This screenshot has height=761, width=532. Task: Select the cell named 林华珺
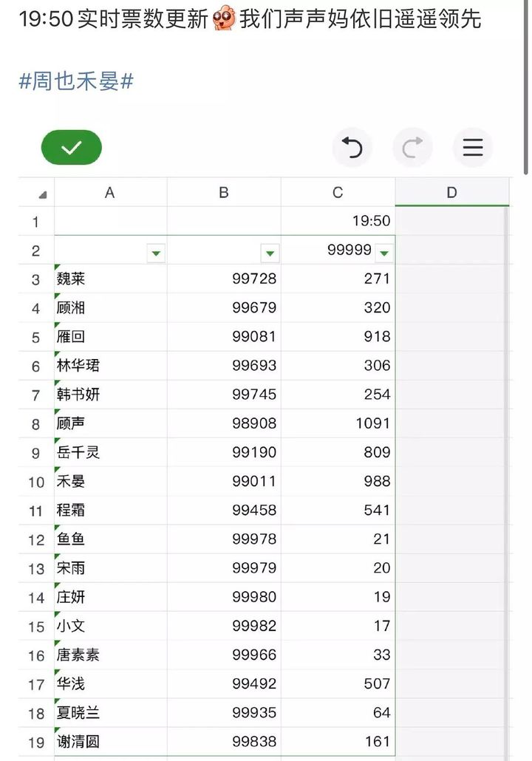pyautogui.click(x=111, y=366)
